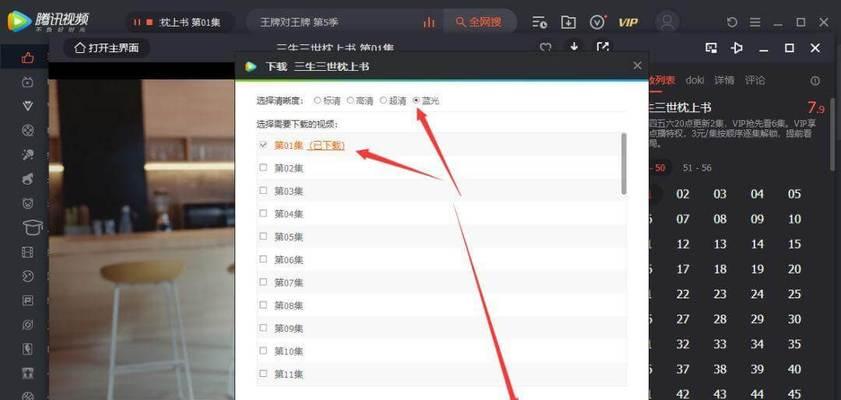Viewport: 841px width, 400px height.
Task: Click the Tencent Video logo
Action: (47, 21)
